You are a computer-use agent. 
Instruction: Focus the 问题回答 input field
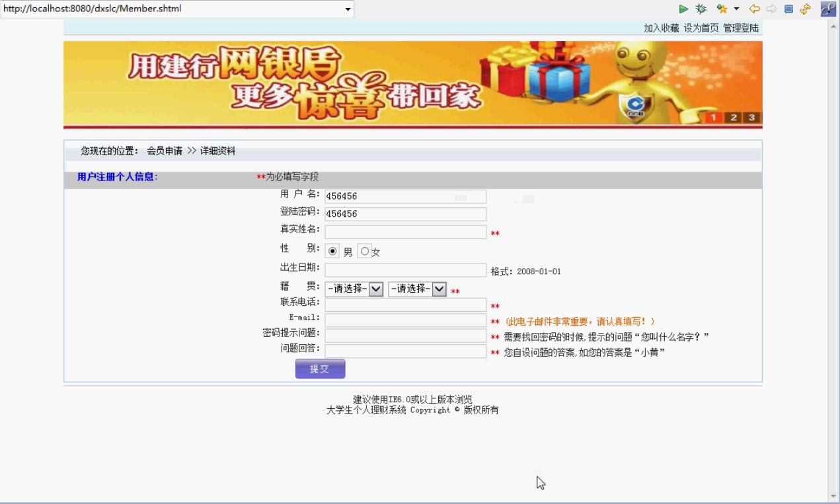[x=405, y=351]
